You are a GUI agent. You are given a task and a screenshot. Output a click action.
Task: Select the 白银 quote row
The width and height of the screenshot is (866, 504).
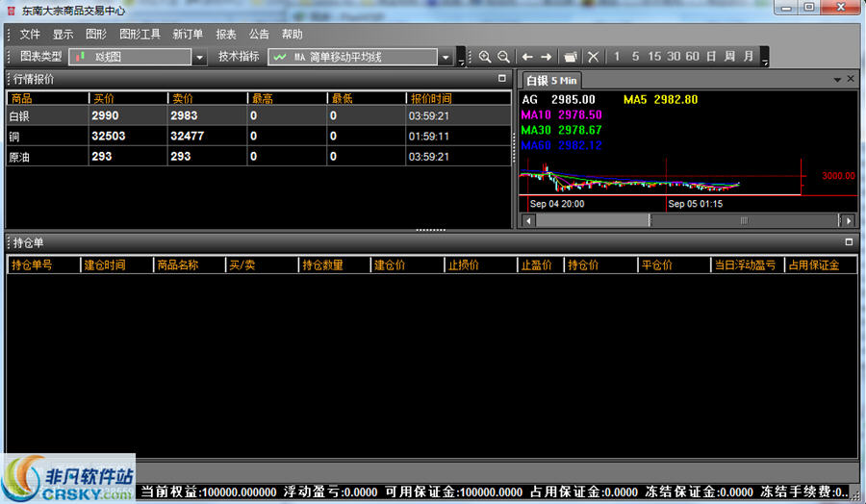(259, 116)
